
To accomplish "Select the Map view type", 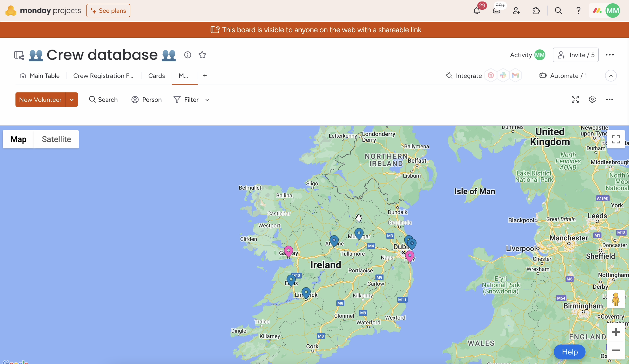I will (x=18, y=139).
